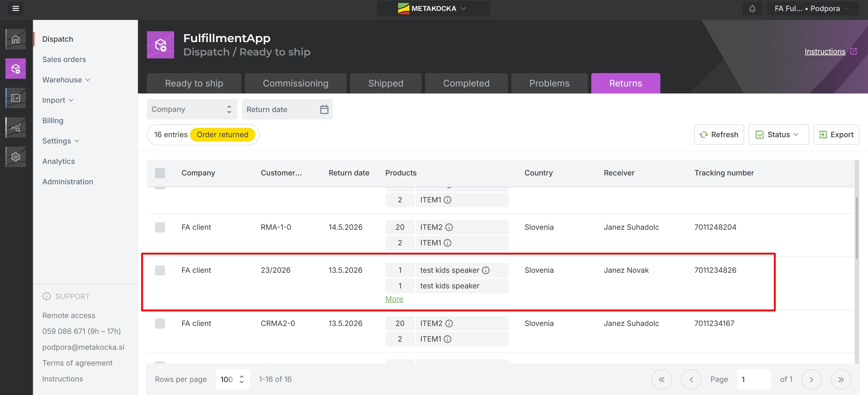Open the settings gear sidebar icon
The image size is (868, 395).
tap(15, 157)
